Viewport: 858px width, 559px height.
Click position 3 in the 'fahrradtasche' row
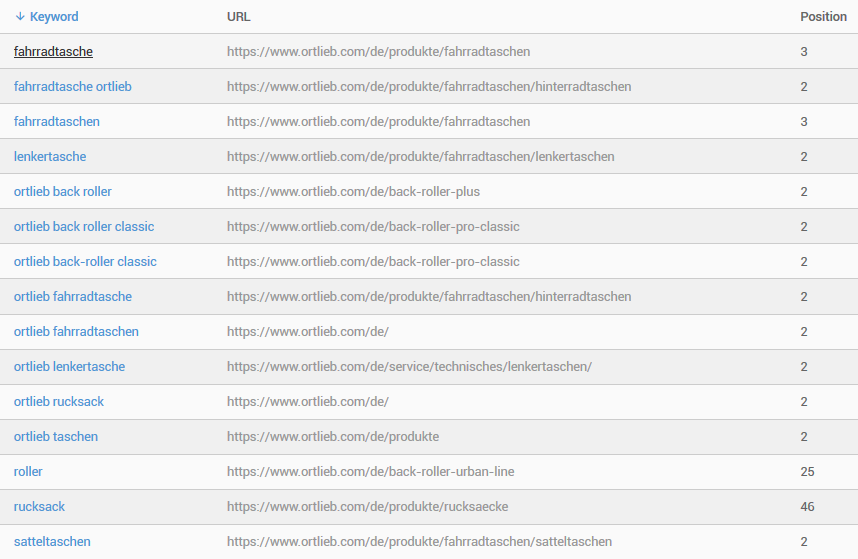coord(804,51)
